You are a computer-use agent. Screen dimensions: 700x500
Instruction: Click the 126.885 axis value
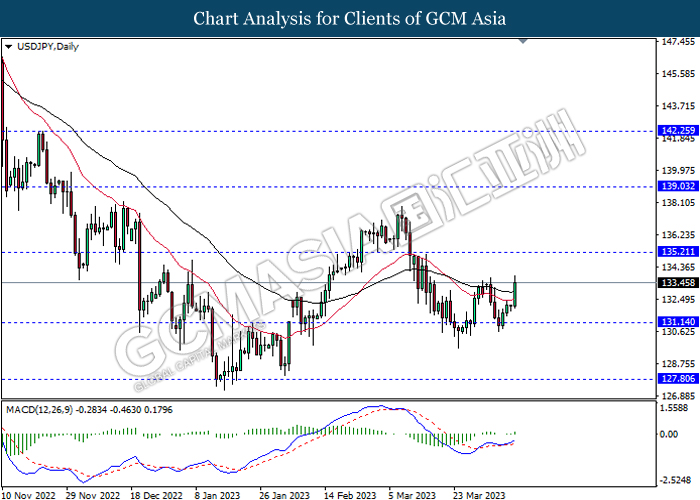(x=678, y=396)
